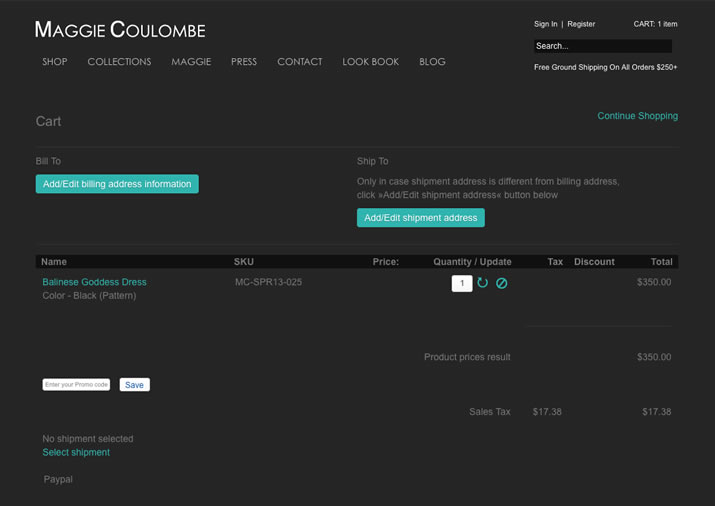Go to the CONTACT page

click(x=300, y=62)
